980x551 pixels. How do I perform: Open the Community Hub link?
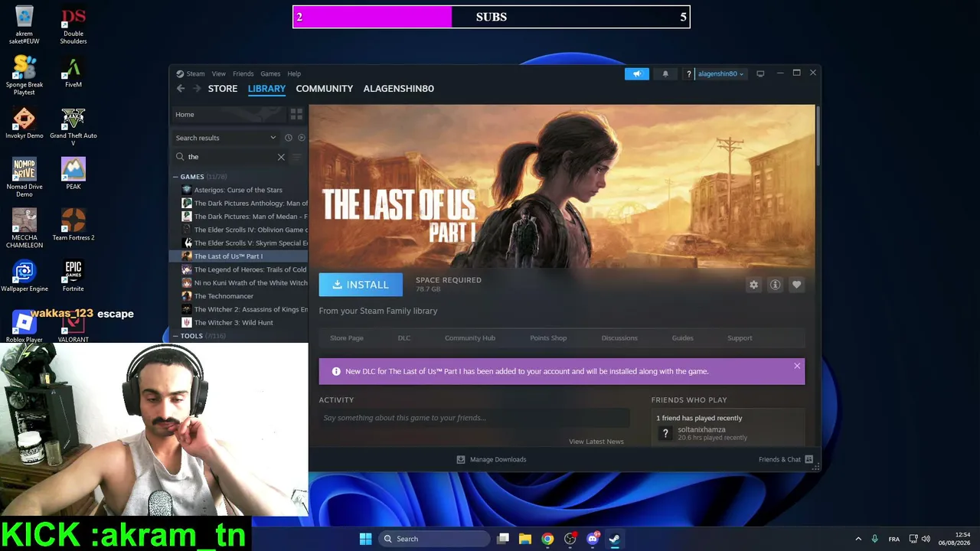[470, 338]
